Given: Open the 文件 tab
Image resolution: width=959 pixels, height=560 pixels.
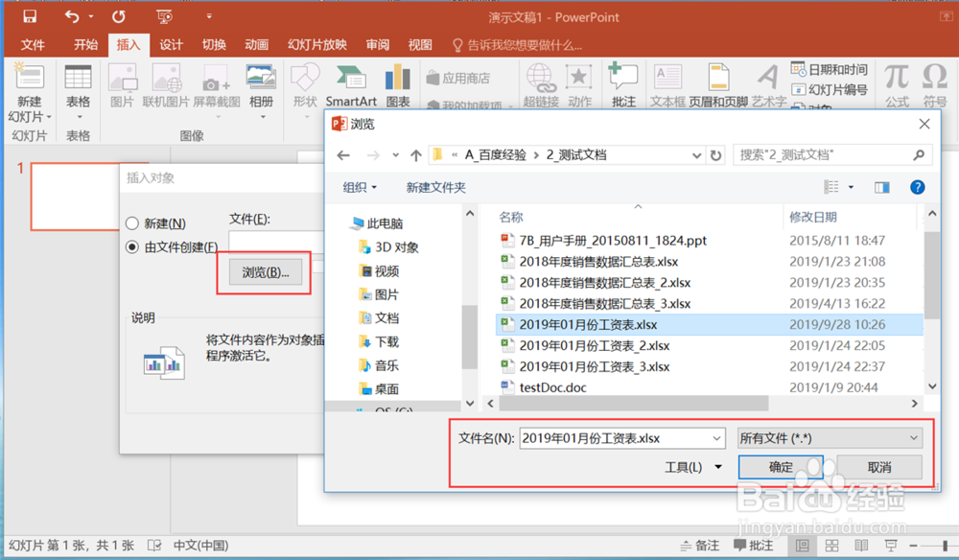Looking at the screenshot, I should [x=33, y=45].
